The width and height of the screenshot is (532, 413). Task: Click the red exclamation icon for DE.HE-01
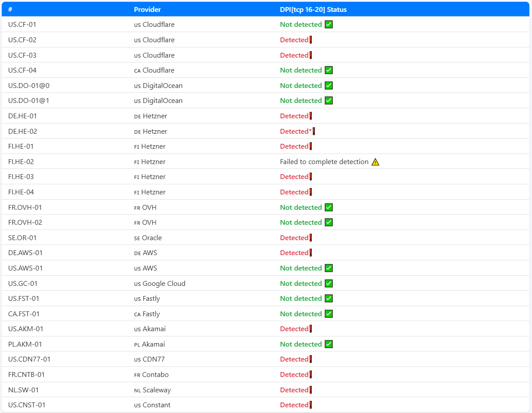point(311,116)
